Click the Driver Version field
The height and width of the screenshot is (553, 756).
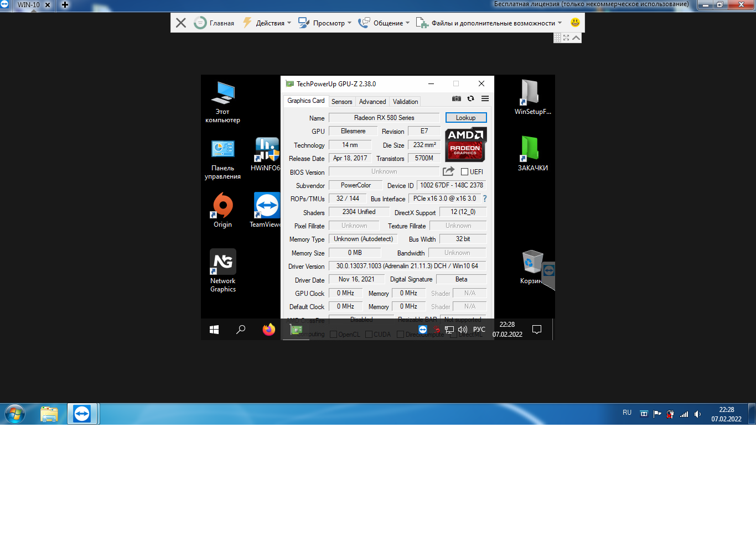407,266
